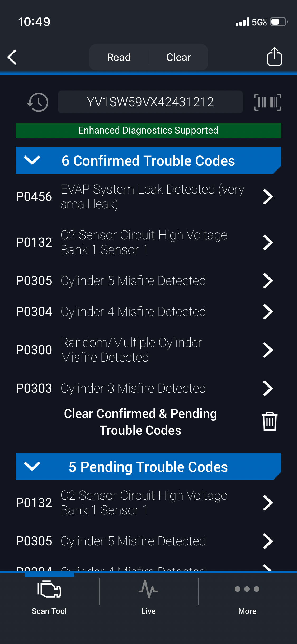Screen dimensions: 297x644
Task: Tap the barcode VIN scanner icon
Action: (x=267, y=102)
